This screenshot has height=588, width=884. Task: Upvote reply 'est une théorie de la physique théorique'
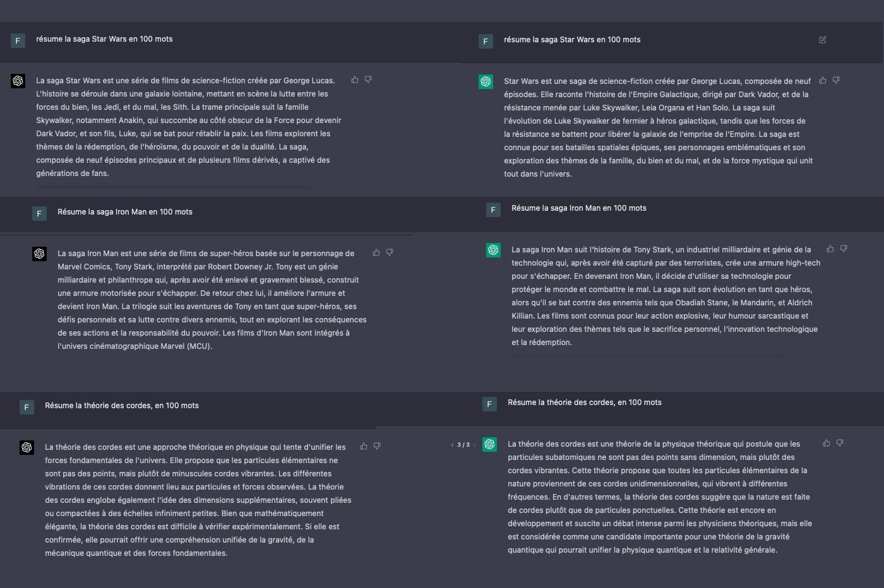[x=827, y=443]
